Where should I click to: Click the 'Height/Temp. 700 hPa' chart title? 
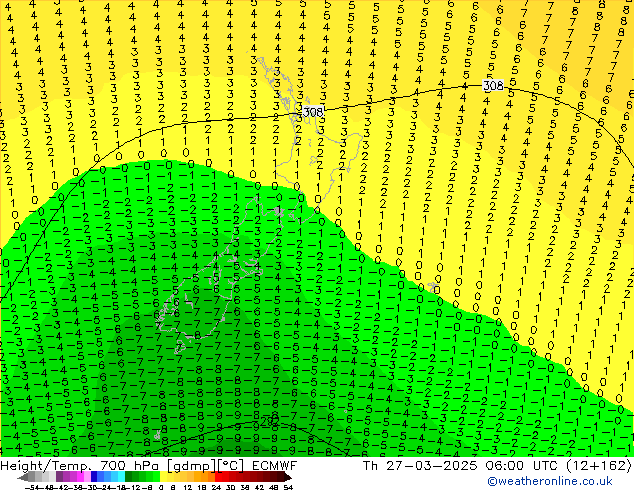coord(79,466)
